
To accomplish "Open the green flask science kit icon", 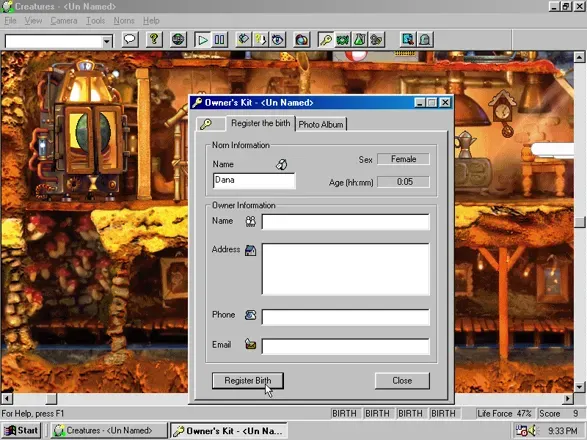I will (x=359, y=39).
